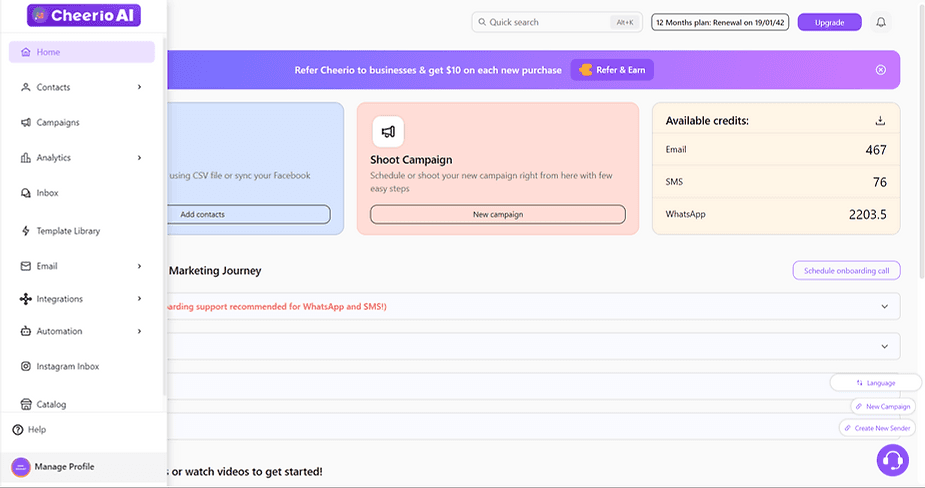This screenshot has height=488, width=925.
Task: Expand the WhatsApp and SMS onboarding row
Action: pyautogui.click(x=884, y=306)
